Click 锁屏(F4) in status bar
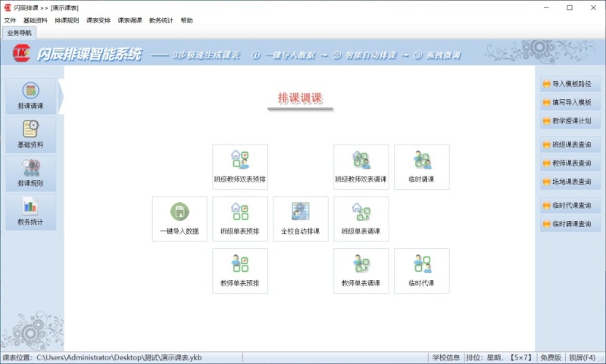The width and height of the screenshot is (606, 364). click(586, 357)
